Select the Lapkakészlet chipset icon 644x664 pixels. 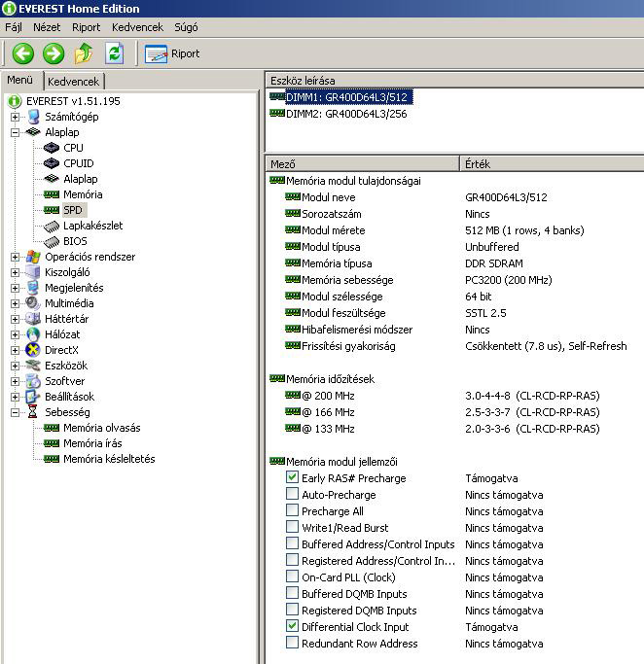[x=52, y=227]
